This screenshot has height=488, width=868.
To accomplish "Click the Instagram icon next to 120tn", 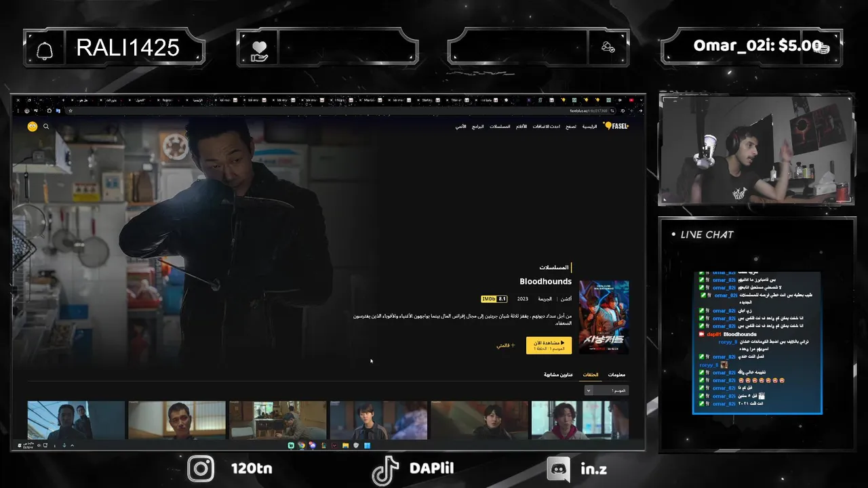I will [x=201, y=469].
